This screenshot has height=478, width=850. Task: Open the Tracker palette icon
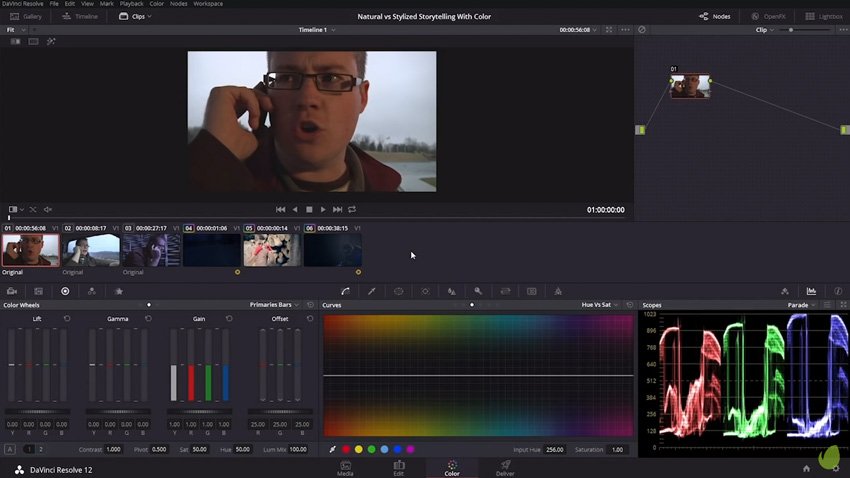coord(425,291)
